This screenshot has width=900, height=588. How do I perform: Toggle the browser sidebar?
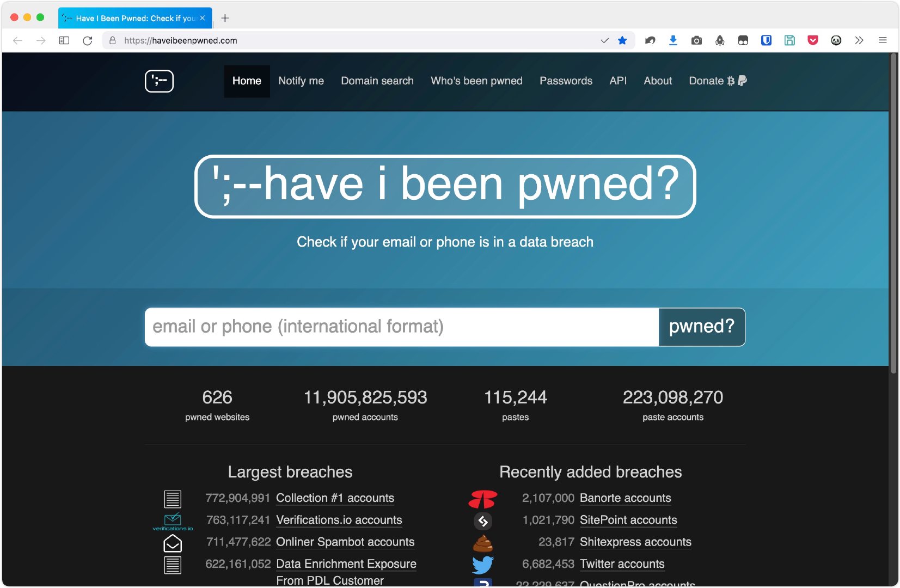click(64, 40)
